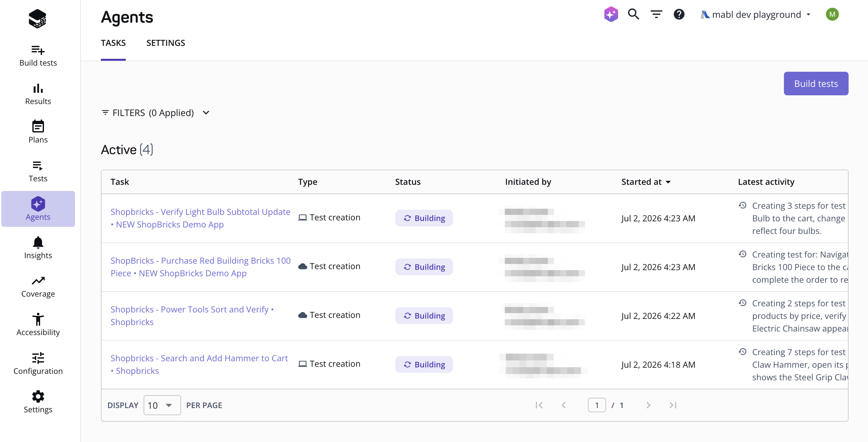Click Building status badge in Light Bulb row
The image size is (868, 442).
pos(424,218)
